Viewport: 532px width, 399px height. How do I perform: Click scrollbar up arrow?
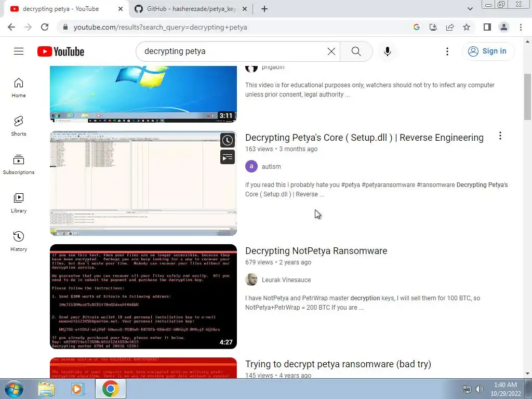coord(527,42)
